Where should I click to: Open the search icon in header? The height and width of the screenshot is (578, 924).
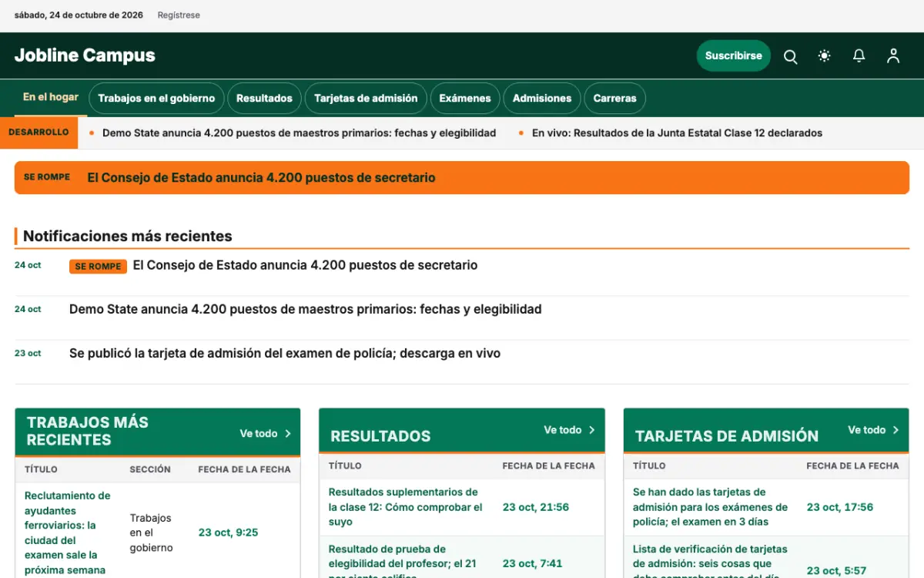(x=790, y=56)
